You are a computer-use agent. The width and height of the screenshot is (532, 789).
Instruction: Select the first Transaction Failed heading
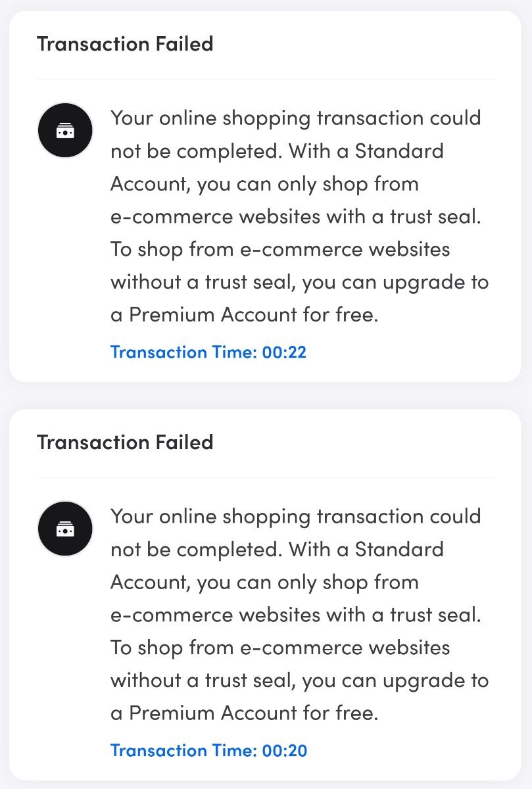pyautogui.click(x=125, y=44)
